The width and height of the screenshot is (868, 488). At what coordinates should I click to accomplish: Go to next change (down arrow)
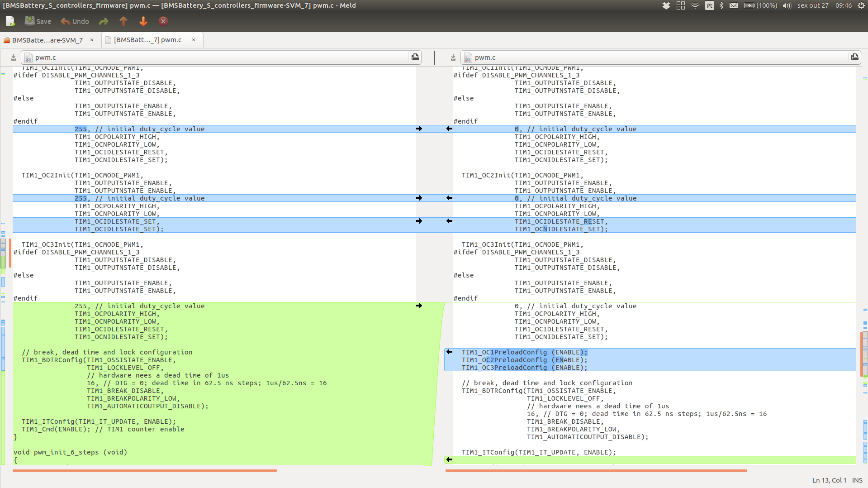(x=143, y=21)
